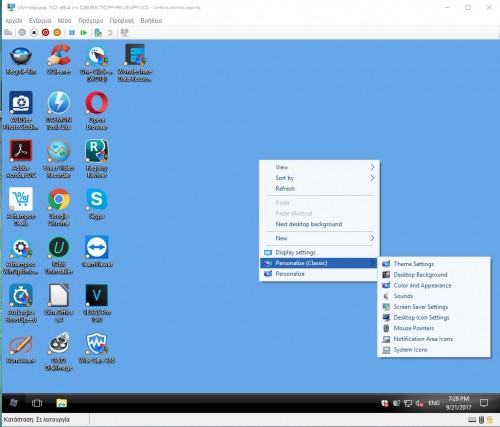Click the Hyper-V pause toolbar button

click(72, 33)
